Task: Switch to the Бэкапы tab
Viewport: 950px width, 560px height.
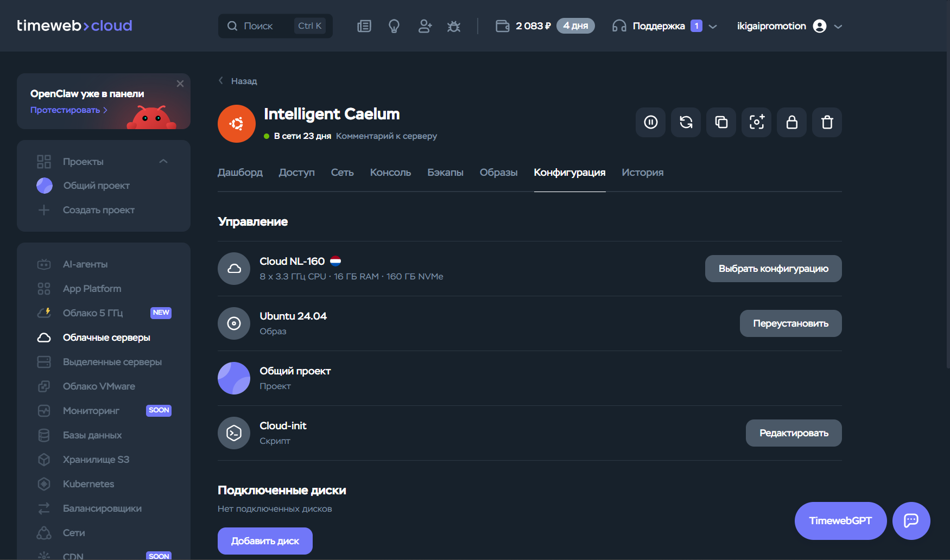Action: 445,173
